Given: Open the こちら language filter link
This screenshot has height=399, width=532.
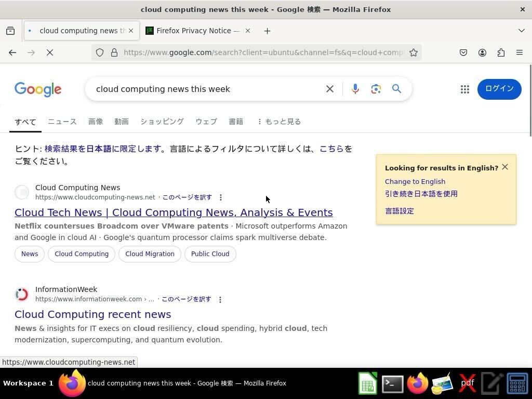Looking at the screenshot, I should coord(331,149).
